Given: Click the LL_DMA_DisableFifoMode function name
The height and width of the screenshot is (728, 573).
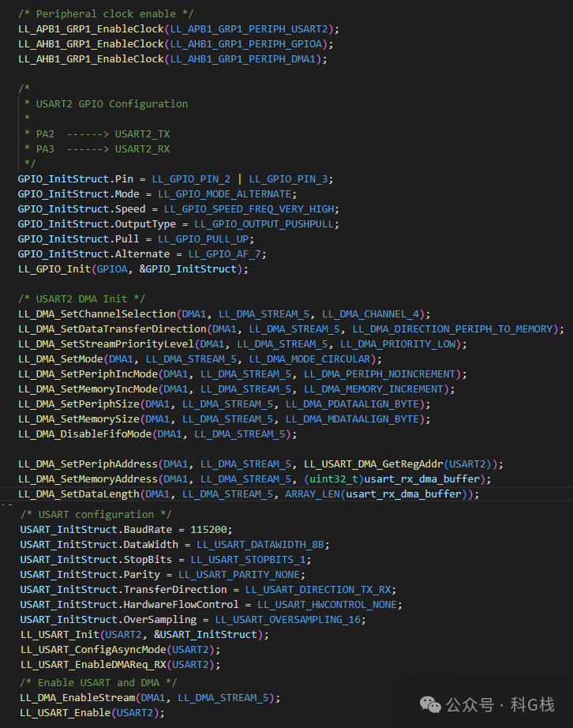Looking at the screenshot, I should (x=85, y=434).
